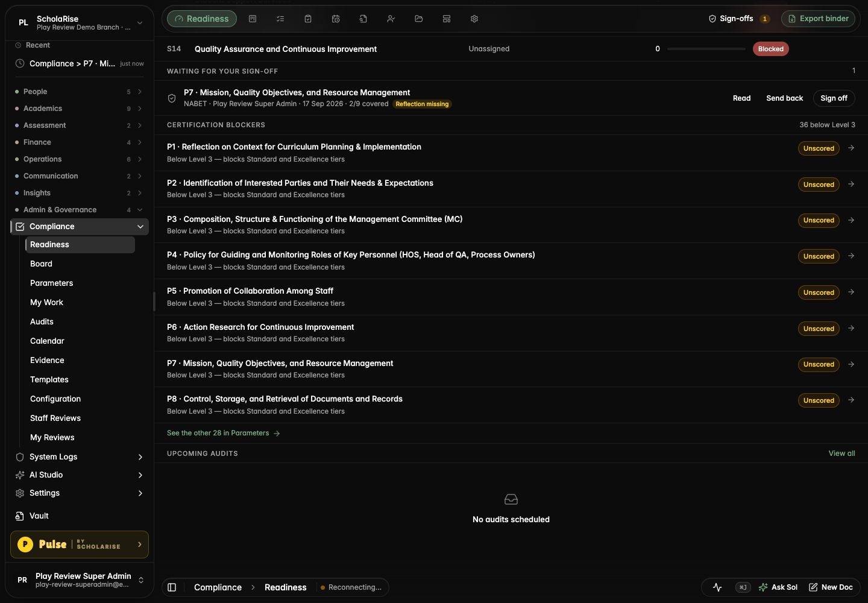Click arrow next to P5 Unscored badge
The width and height of the screenshot is (868, 603).
(851, 292)
